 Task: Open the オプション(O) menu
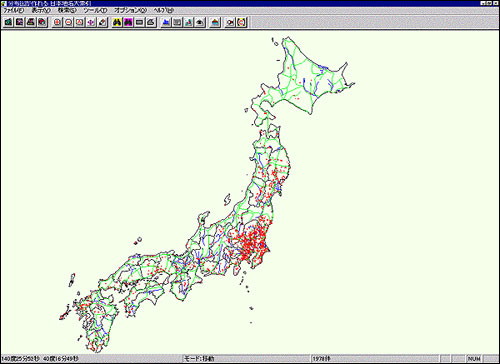pyautogui.click(x=130, y=10)
